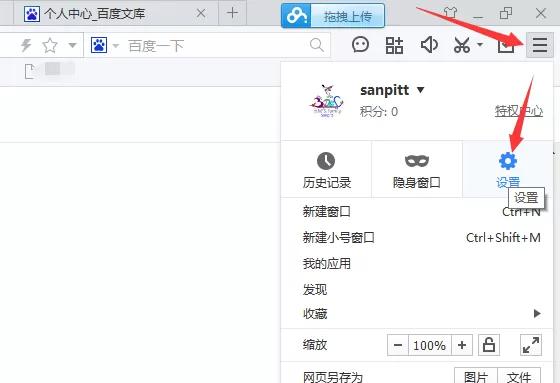
Task: Choose 新建窗口 menu item
Action: pyautogui.click(x=417, y=212)
